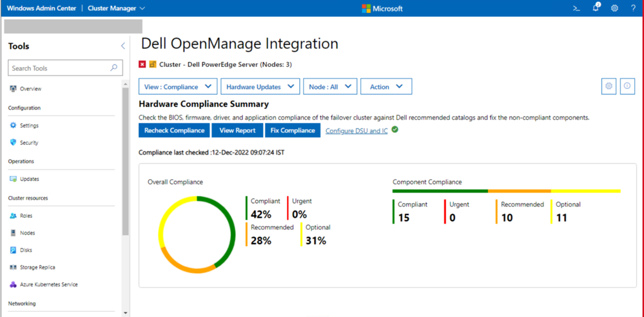Click the green DSU configured checkmark
This screenshot has width=644, height=317.
click(395, 130)
